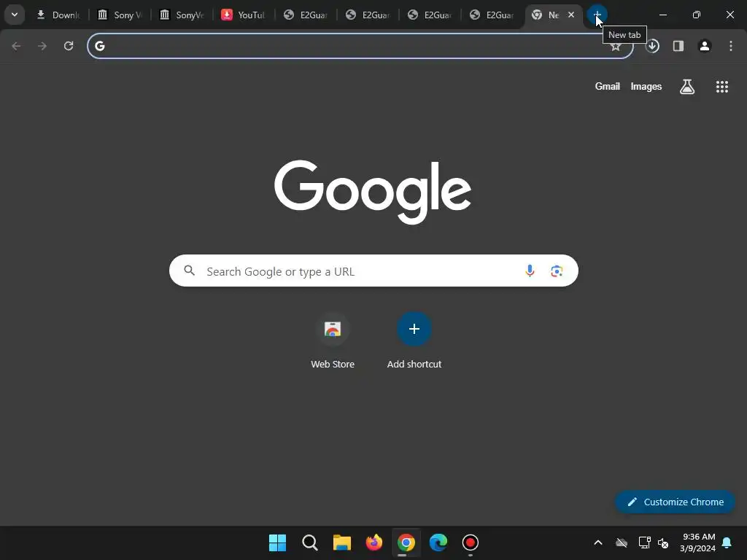Screen dimensions: 747x560
Task: Open the red screen recorder taskbar icon
Action: (471, 542)
